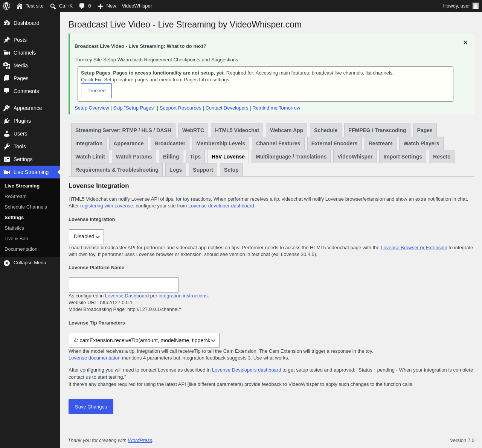Open the Lovense Integration dropdown
Image resolution: width=482 pixels, height=448 pixels.
[x=86, y=237]
